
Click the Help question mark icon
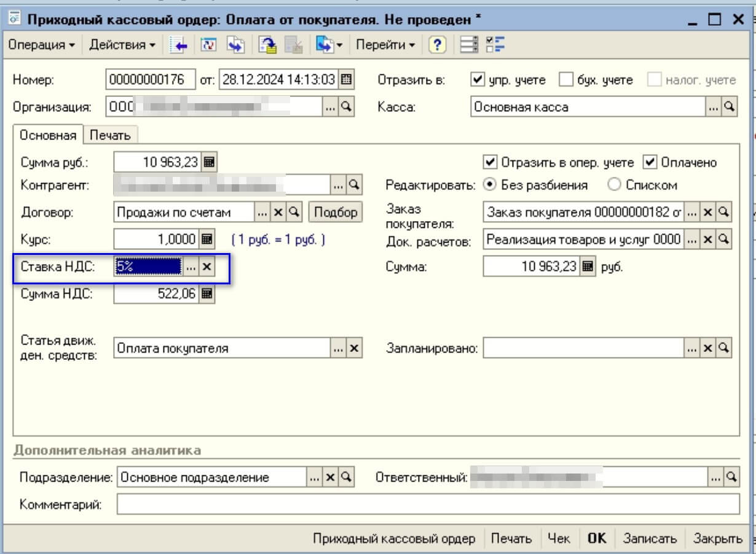437,45
